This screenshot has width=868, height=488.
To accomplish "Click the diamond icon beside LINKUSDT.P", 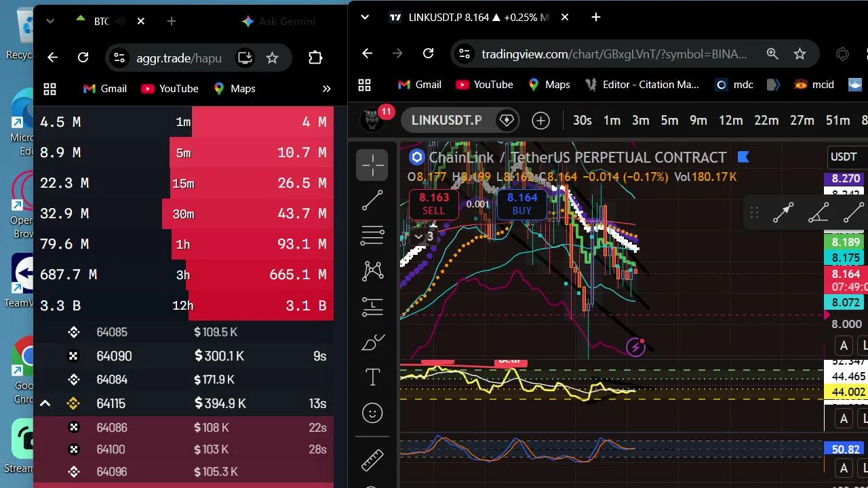I will [x=507, y=121].
